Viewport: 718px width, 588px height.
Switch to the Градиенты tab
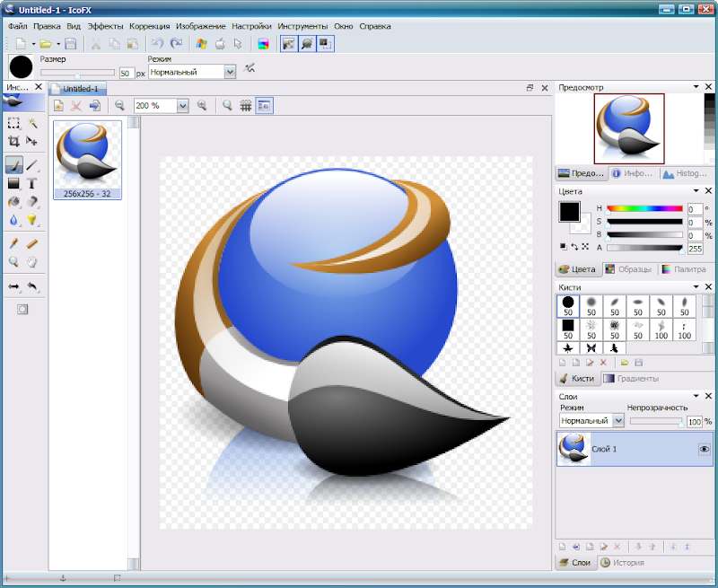click(x=632, y=379)
